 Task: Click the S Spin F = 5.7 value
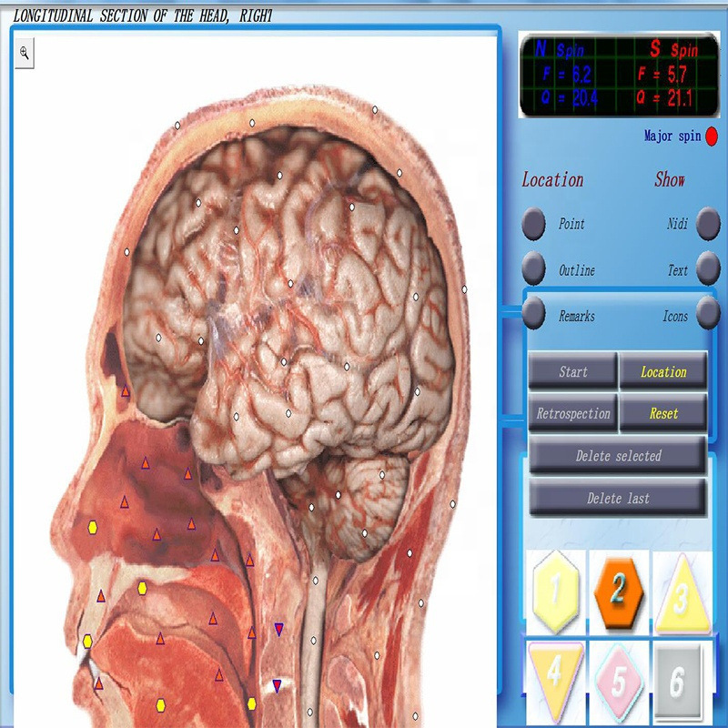(662, 74)
